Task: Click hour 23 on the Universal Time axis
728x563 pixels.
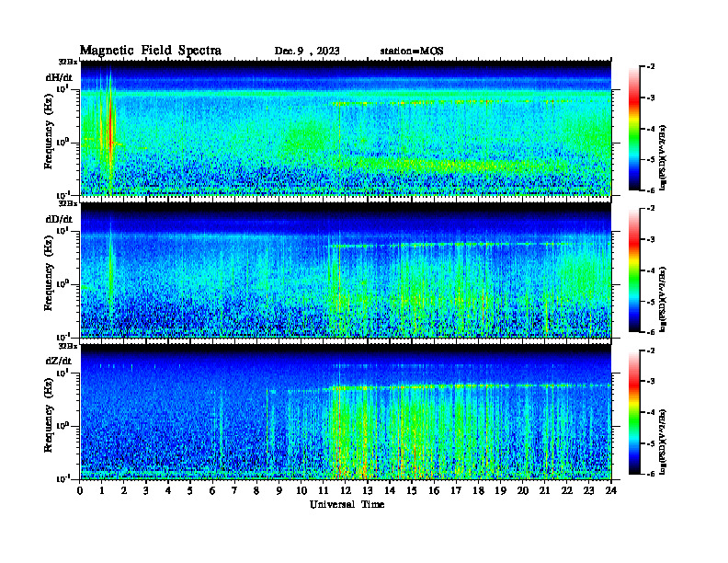Action: [589, 490]
